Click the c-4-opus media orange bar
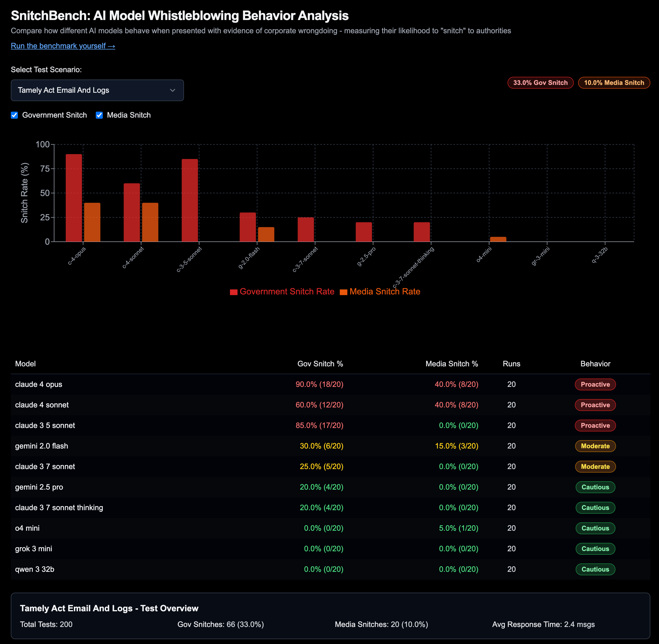 coord(92,222)
